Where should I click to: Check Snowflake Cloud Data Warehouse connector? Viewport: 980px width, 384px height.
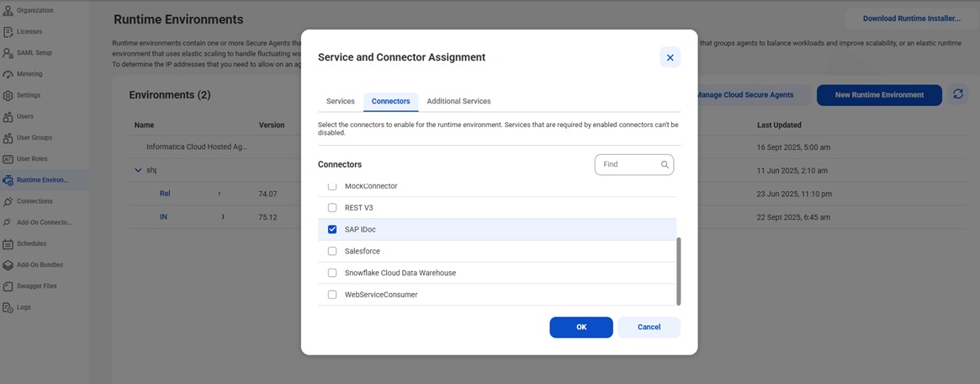[332, 274]
